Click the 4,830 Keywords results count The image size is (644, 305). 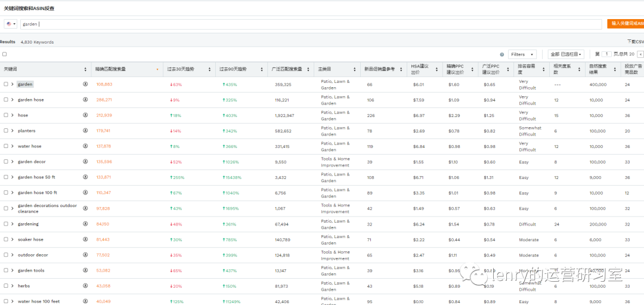pos(37,42)
